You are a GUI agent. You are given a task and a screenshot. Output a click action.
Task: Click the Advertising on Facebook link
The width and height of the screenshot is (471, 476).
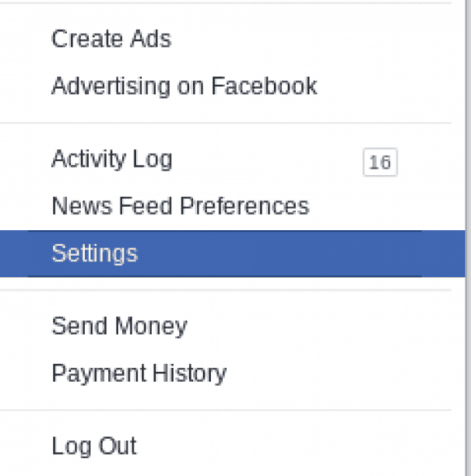click(184, 86)
